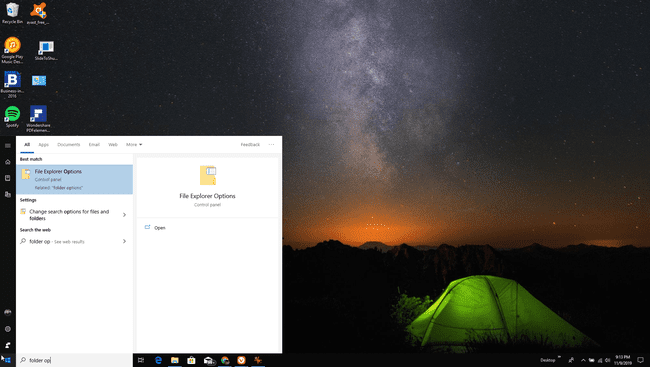The width and height of the screenshot is (650, 367).
Task: Open Microsoft Store from the taskbar
Action: (x=191, y=360)
